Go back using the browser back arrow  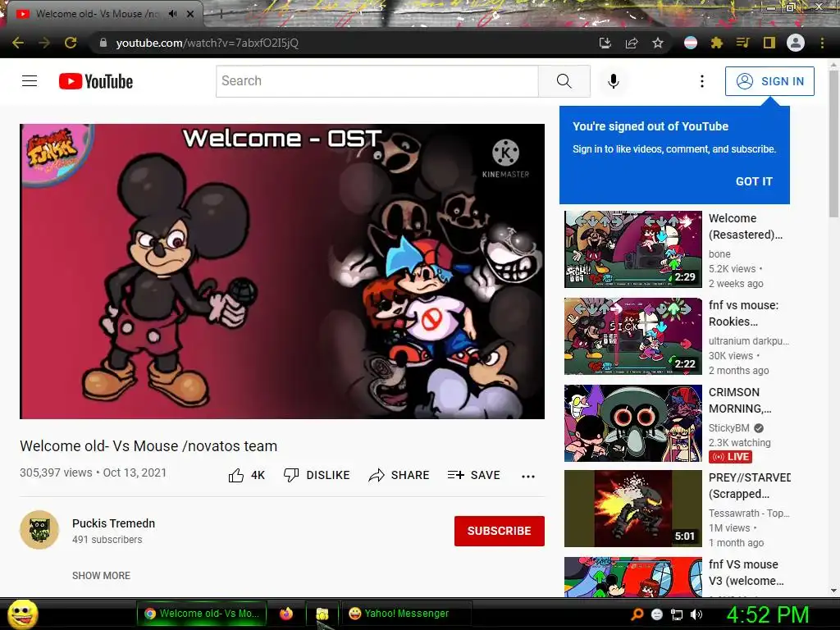tap(18, 43)
